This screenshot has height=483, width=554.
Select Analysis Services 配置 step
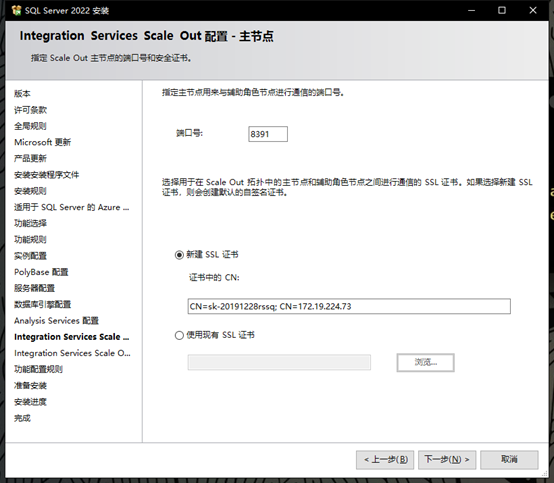coord(56,321)
